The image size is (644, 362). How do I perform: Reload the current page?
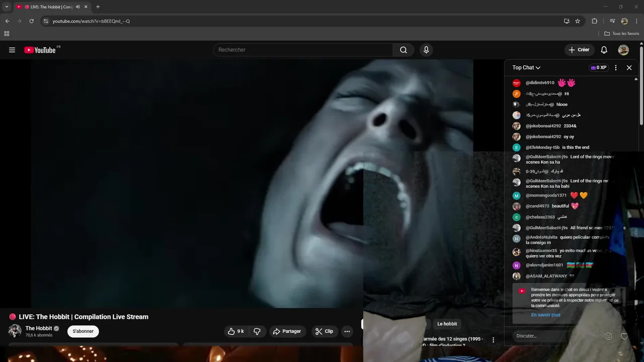coord(31,21)
